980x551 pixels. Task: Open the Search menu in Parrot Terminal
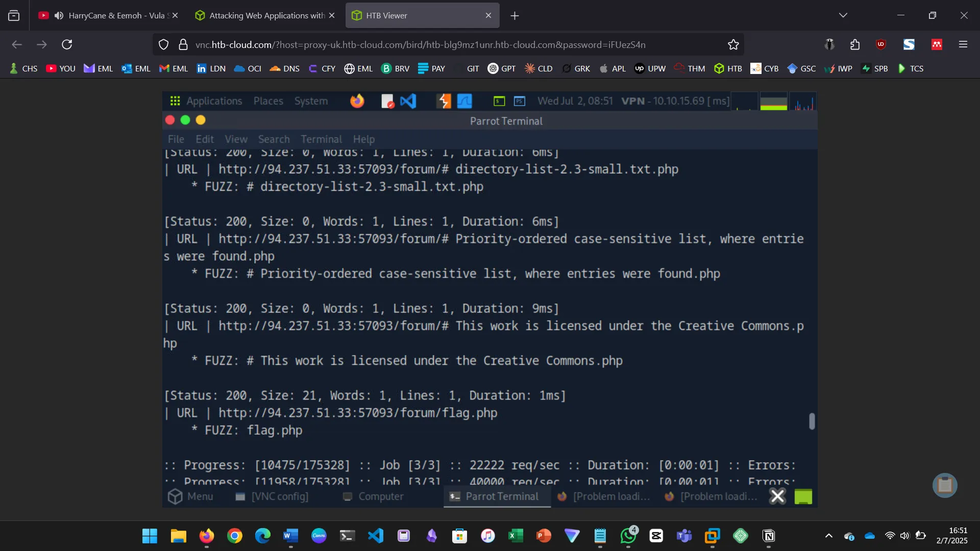coord(274,139)
